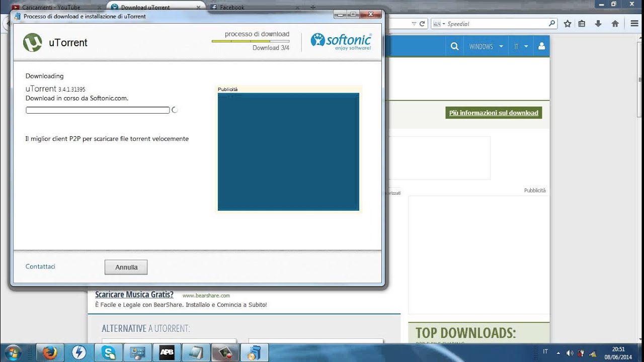Viewport: 644px width, 362px height.
Task: Click the uTorrent 3.4.1.31395 version text
Action: tap(55, 89)
